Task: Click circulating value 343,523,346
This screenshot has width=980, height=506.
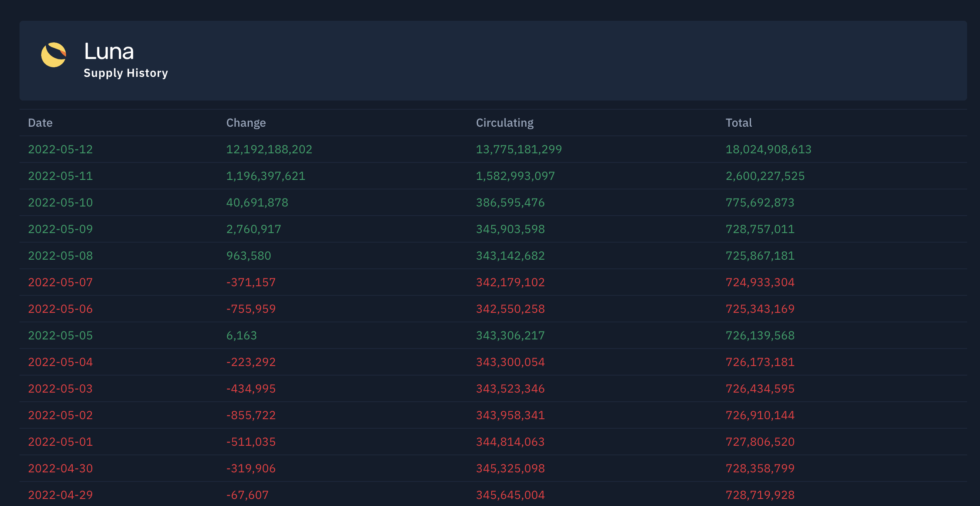Action: pos(510,389)
